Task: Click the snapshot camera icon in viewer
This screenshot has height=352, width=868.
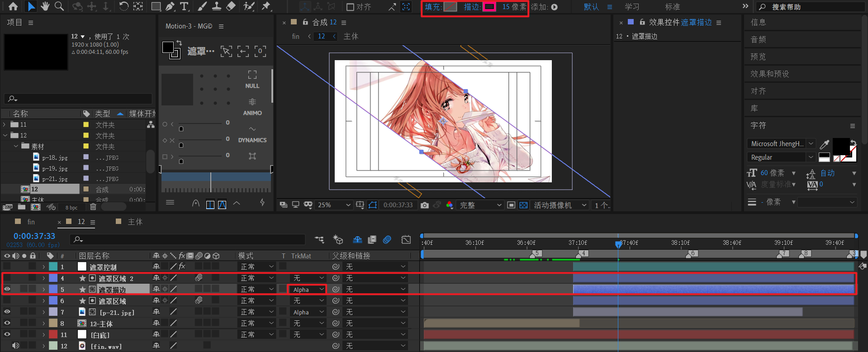Action: pos(424,205)
